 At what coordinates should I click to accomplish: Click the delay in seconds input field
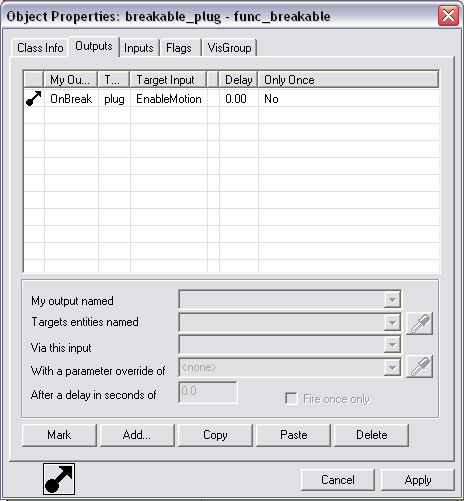208,392
